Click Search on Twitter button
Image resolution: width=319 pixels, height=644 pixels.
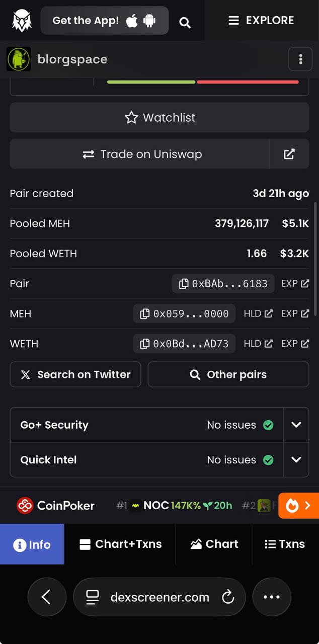click(x=75, y=374)
